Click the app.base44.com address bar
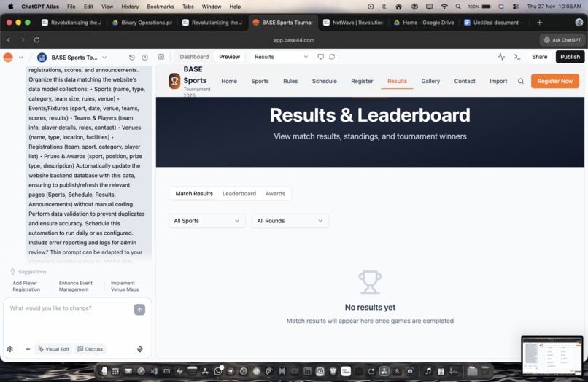588x382 pixels. pos(293,40)
